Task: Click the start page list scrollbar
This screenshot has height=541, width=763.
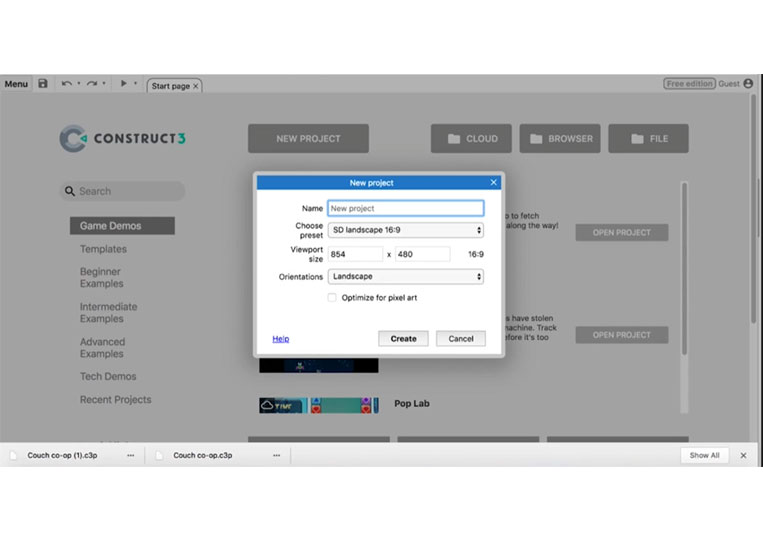Action: tap(685, 268)
